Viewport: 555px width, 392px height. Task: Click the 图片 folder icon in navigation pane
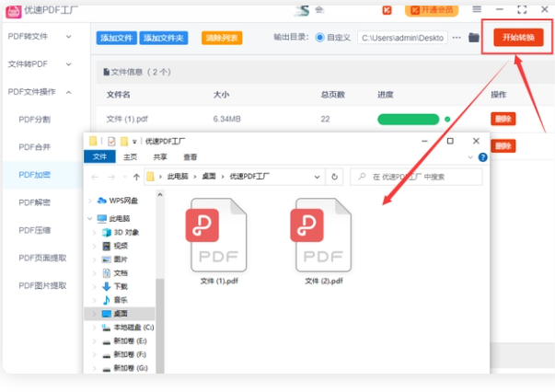point(106,259)
